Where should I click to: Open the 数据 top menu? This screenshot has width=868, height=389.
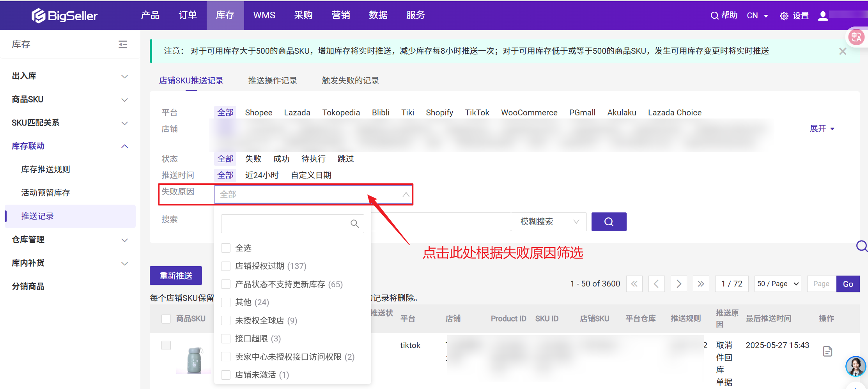pyautogui.click(x=378, y=15)
